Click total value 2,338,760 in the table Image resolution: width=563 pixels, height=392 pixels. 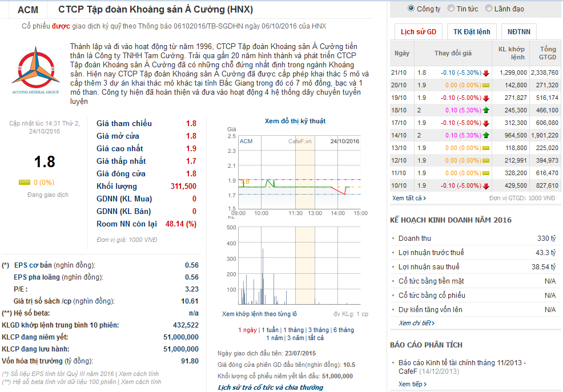pos(545,73)
